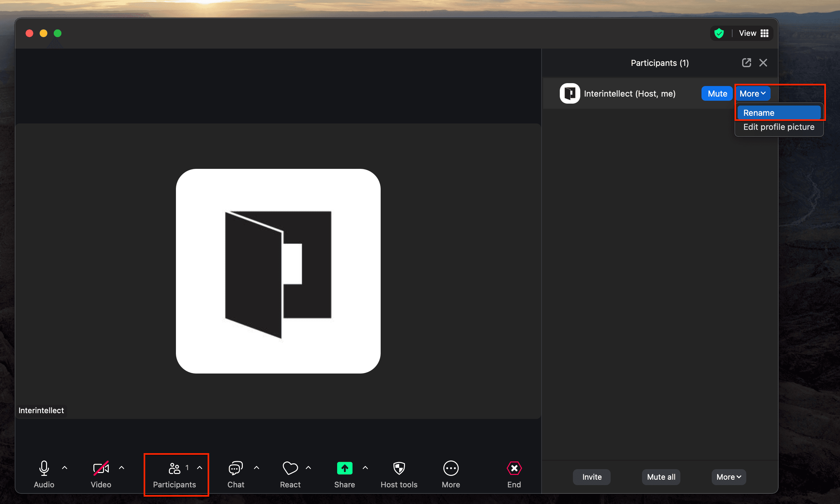Click the Audio microphone icon

[44, 468]
